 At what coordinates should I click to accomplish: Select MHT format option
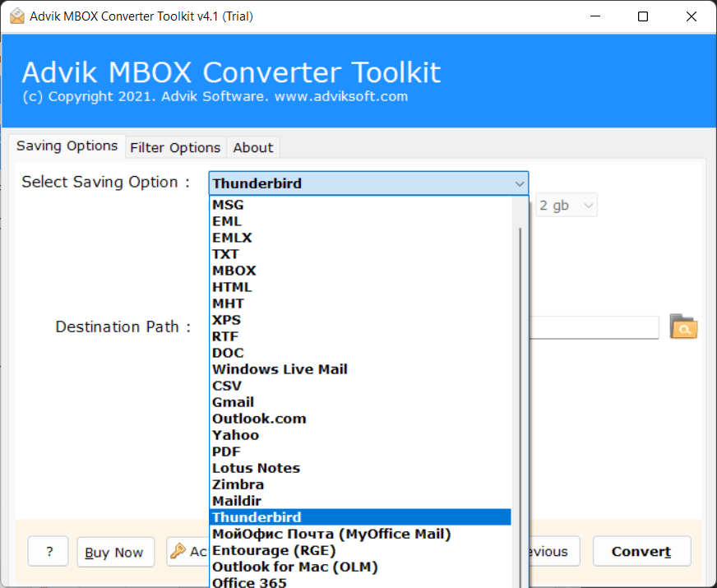(x=360, y=303)
